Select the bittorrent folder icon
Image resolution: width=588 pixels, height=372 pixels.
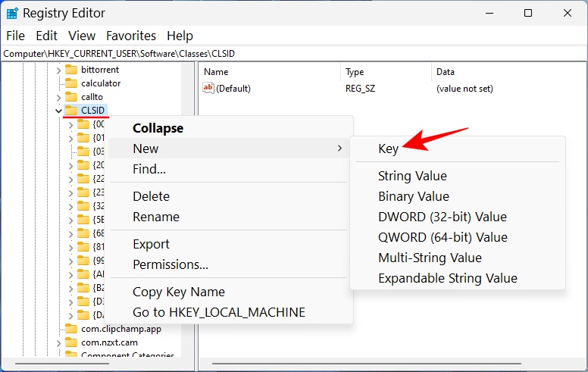71,70
